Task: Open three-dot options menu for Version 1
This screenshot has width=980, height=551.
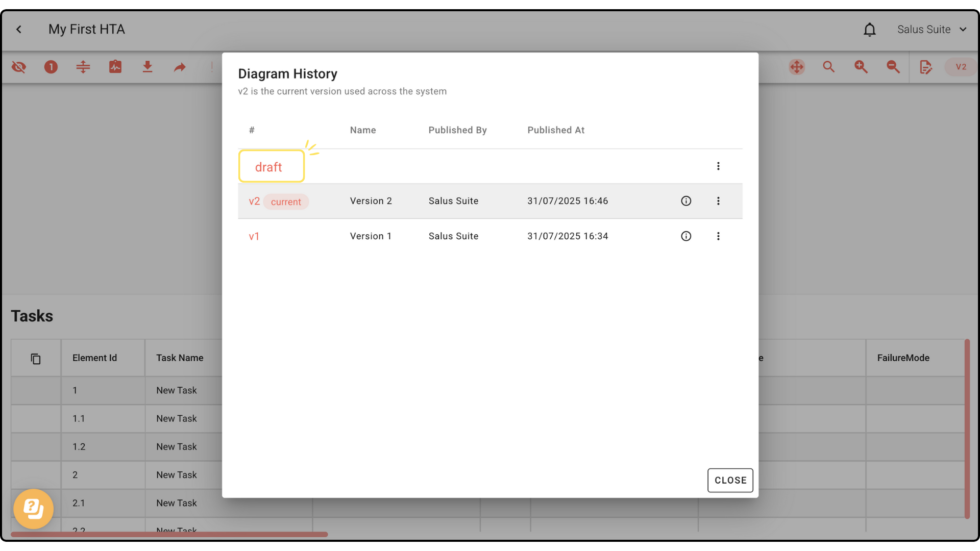Action: (x=718, y=236)
